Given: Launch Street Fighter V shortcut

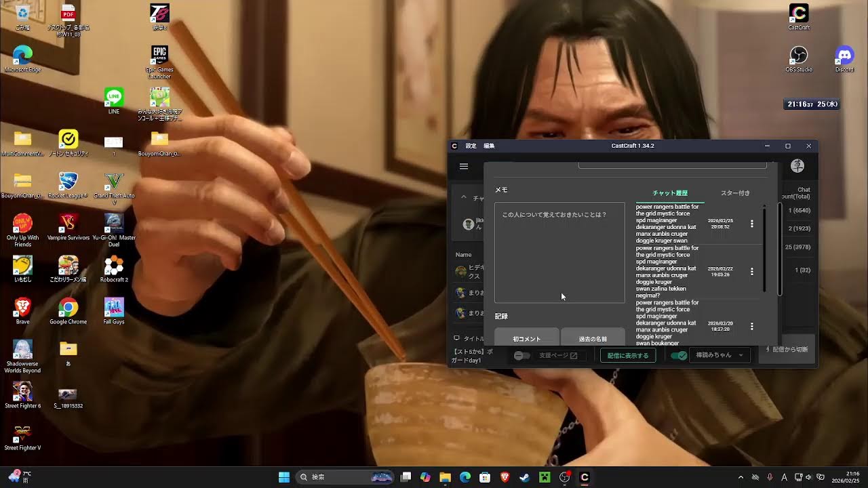Looking at the screenshot, I should tap(22, 437).
